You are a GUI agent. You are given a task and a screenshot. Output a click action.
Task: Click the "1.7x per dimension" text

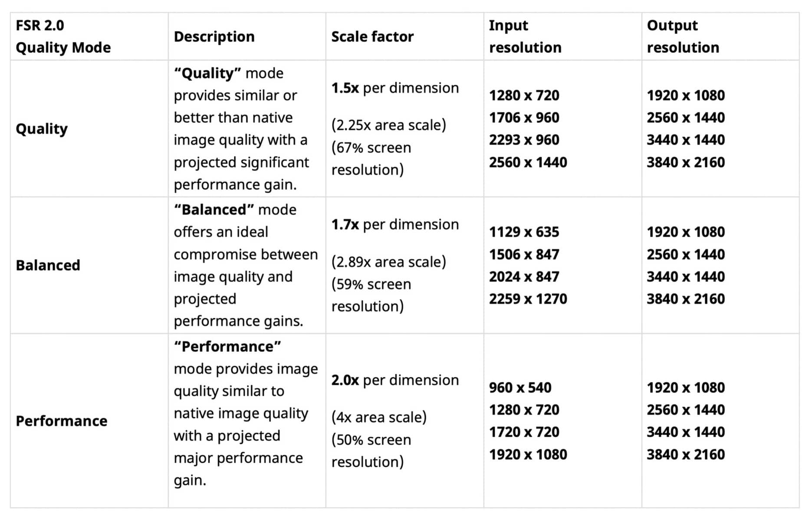(395, 224)
